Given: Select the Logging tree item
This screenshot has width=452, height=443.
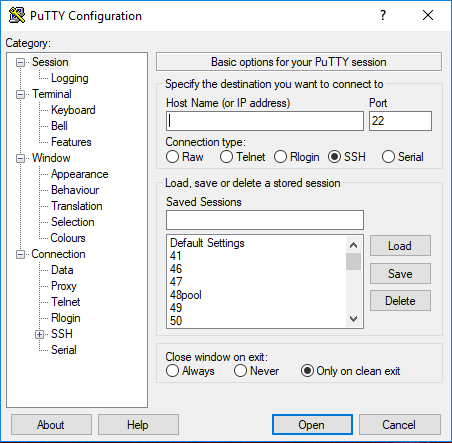Looking at the screenshot, I should click(x=70, y=78).
